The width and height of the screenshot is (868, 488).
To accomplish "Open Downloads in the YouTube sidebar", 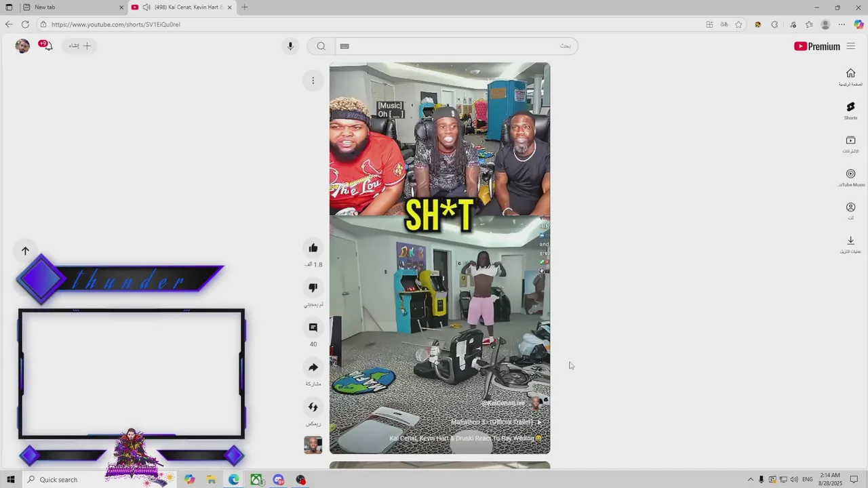I will [850, 244].
